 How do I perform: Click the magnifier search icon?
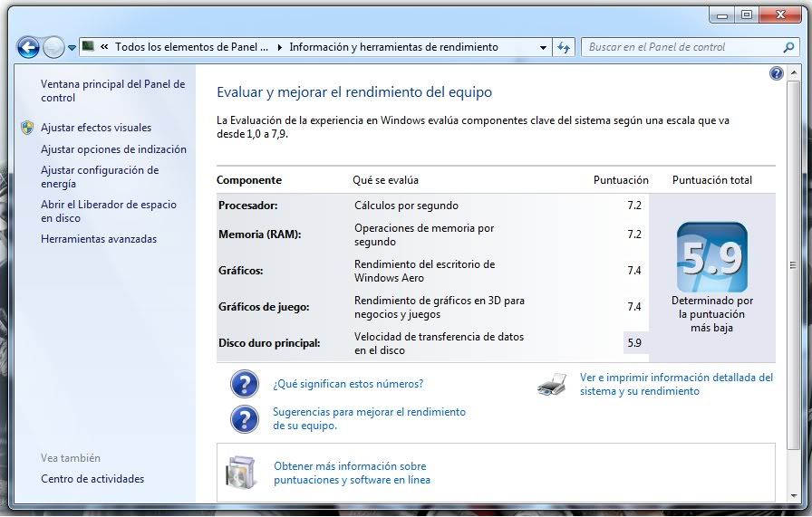click(788, 47)
